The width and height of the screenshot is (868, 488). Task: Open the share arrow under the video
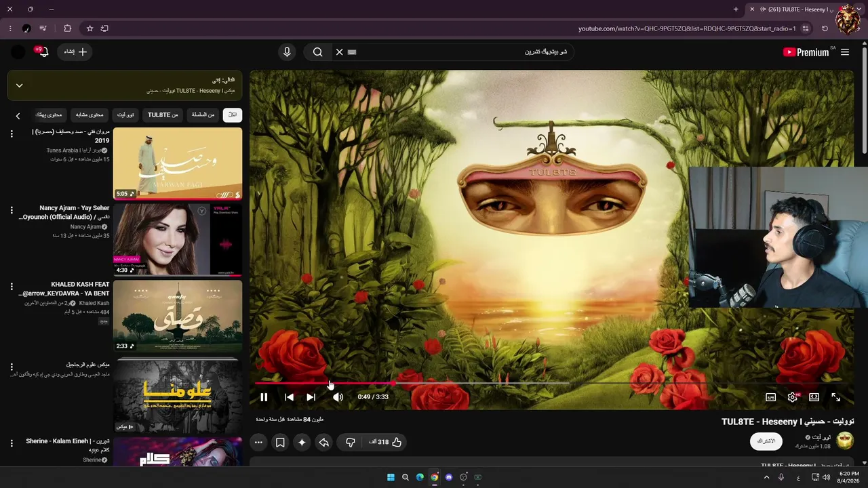click(323, 442)
